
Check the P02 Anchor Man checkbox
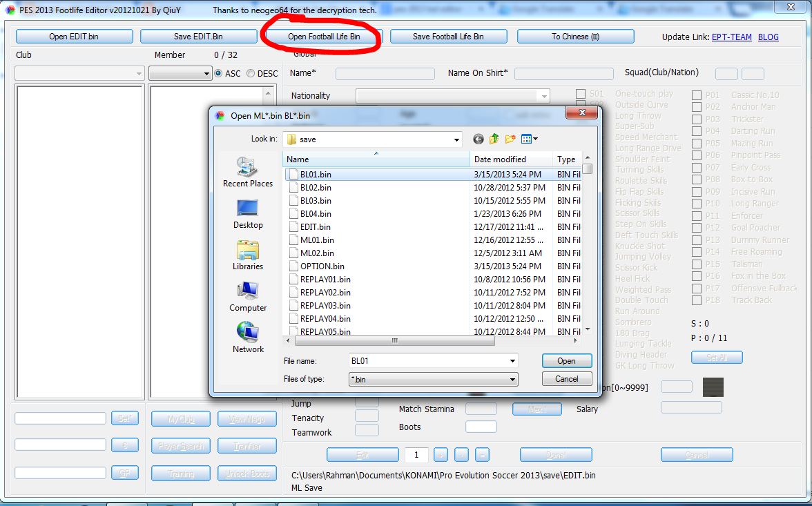[x=697, y=107]
